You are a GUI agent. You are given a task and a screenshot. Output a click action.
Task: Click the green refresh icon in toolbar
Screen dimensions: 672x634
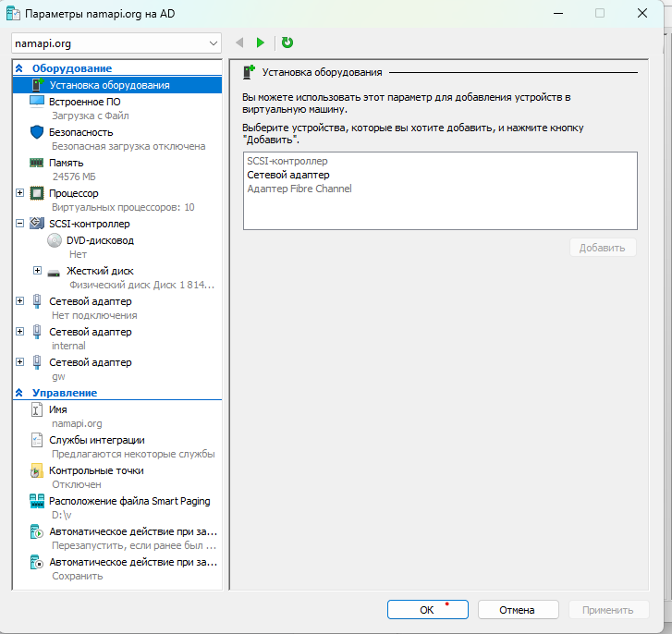pos(287,43)
